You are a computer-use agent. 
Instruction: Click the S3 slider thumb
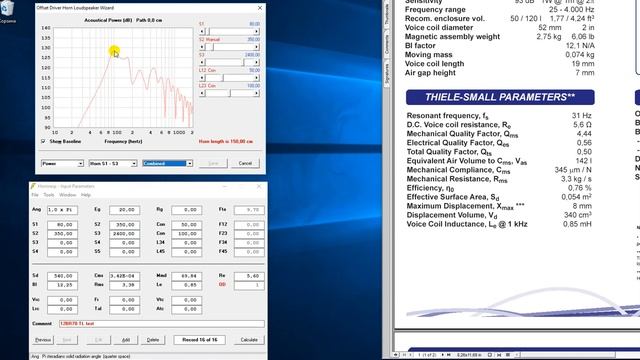pos(244,62)
